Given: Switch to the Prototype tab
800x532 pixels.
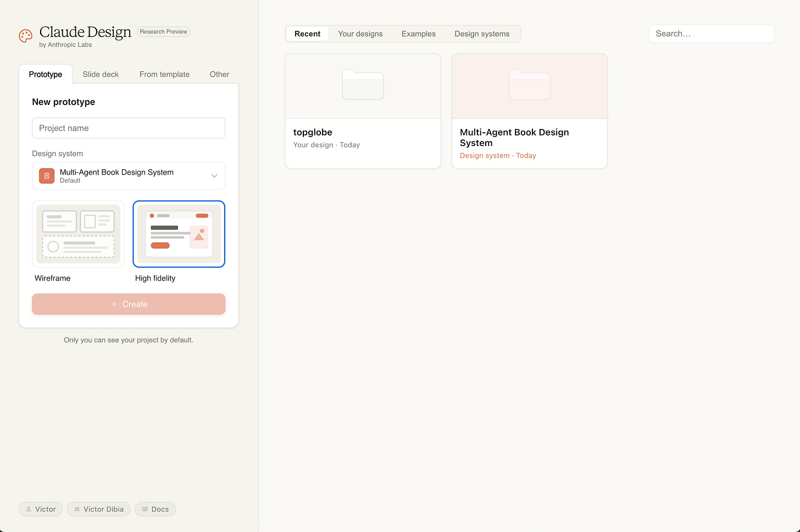Looking at the screenshot, I should [46, 74].
